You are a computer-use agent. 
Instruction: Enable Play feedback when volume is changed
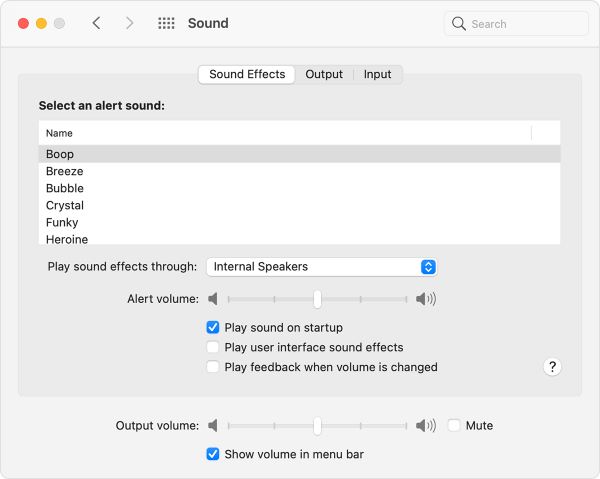[x=213, y=367]
